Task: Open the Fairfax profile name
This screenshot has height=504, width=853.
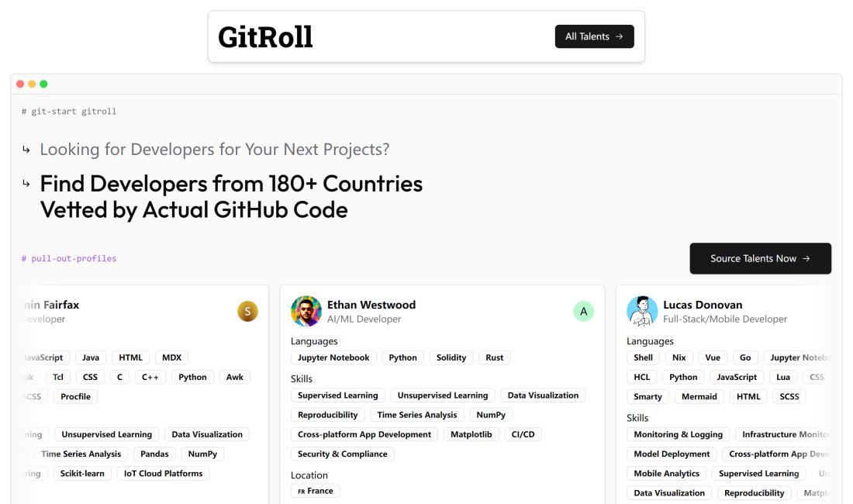Action: (52, 305)
